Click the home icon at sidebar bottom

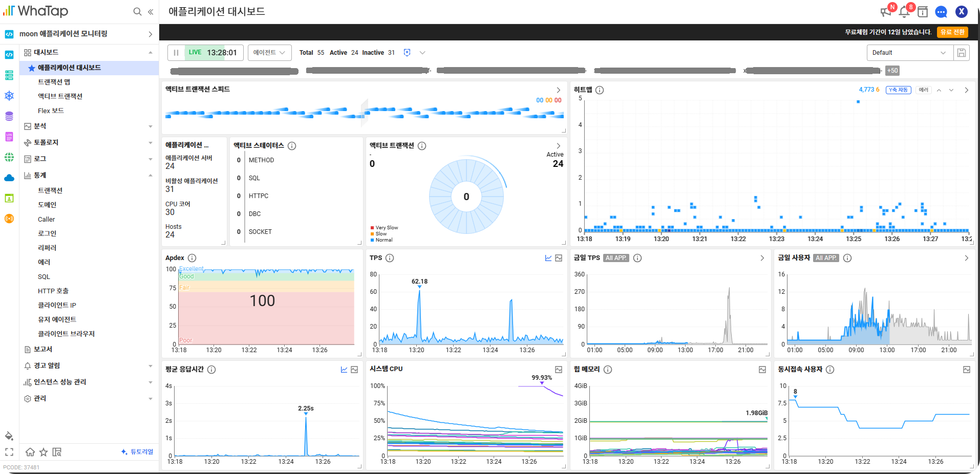pyautogui.click(x=30, y=452)
